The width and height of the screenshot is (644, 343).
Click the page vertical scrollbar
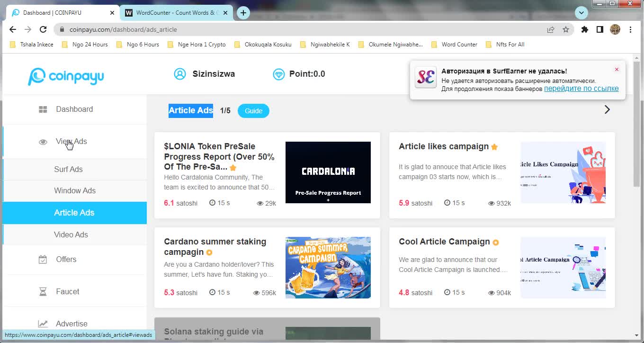click(x=636, y=124)
